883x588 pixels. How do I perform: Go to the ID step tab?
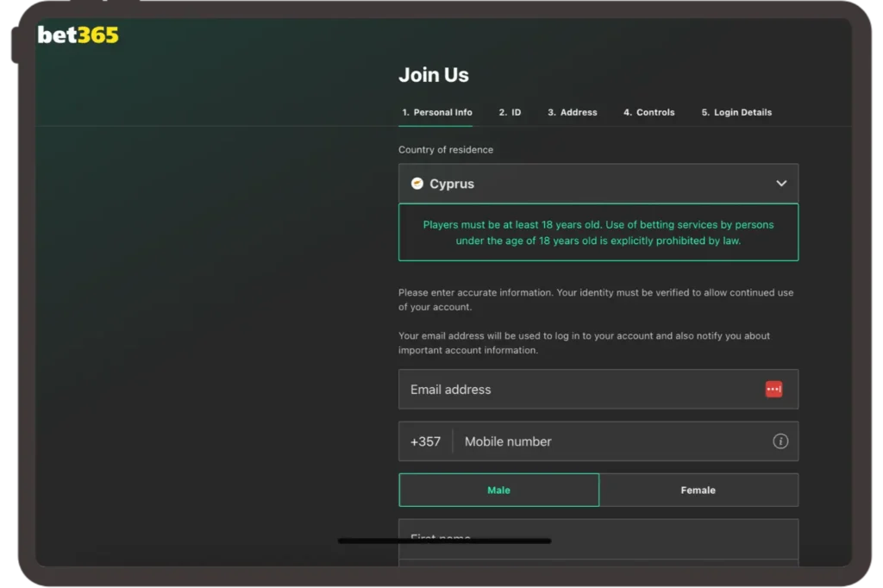pos(510,112)
